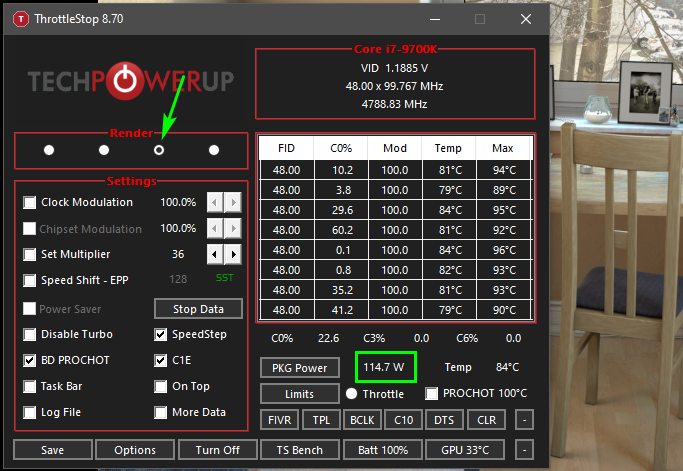The height and width of the screenshot is (471, 683).
Task: Click the SST indicator text
Action: pos(225,278)
